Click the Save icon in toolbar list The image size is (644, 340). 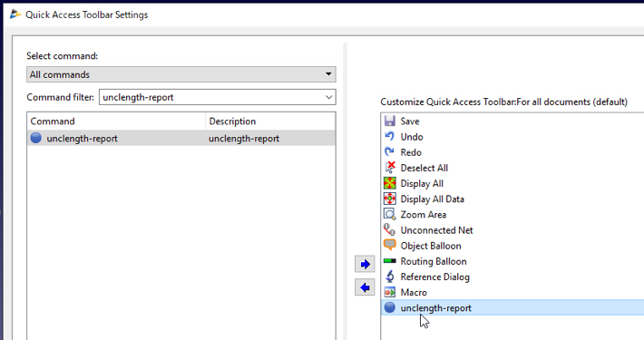[390, 121]
